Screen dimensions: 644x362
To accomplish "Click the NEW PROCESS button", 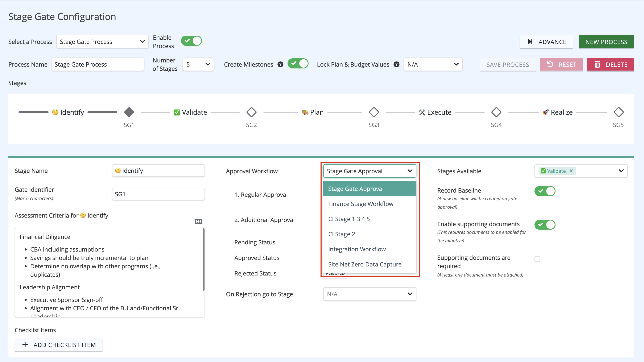I will [607, 42].
